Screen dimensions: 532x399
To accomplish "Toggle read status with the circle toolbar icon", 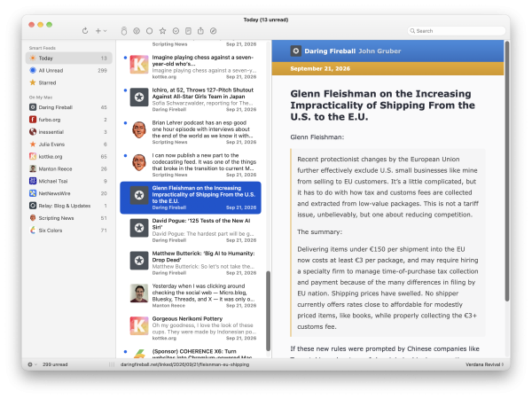I will (x=149, y=31).
